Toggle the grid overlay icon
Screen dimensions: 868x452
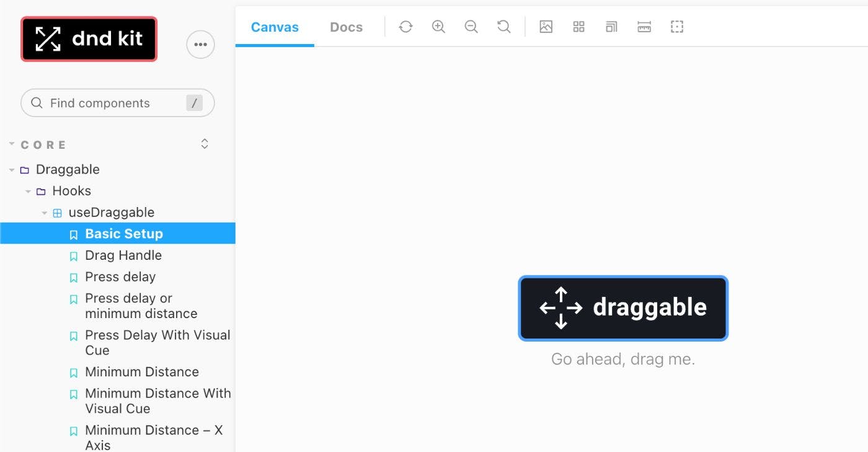click(578, 27)
